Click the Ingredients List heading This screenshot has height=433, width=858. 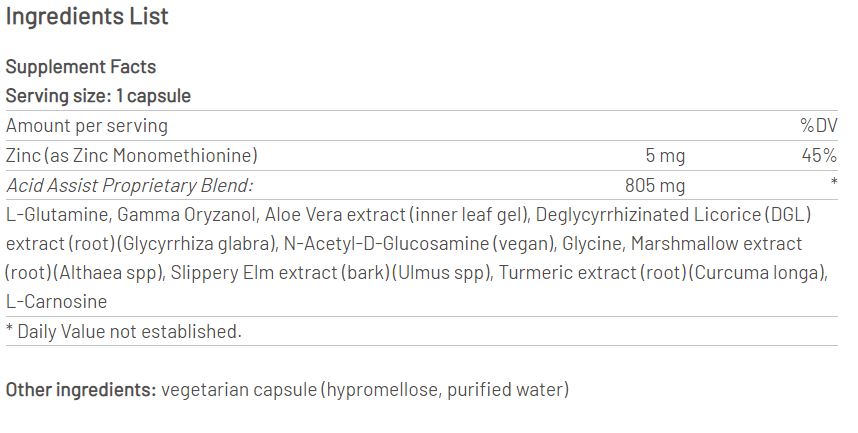click(x=87, y=17)
